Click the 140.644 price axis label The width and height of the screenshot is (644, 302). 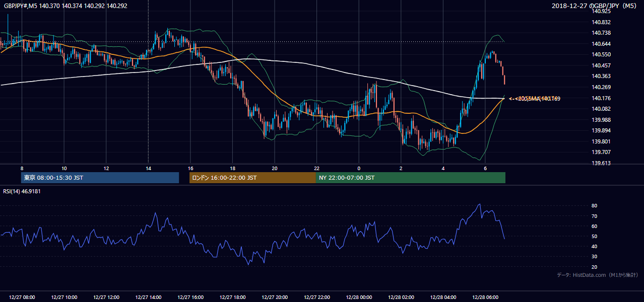click(x=601, y=44)
